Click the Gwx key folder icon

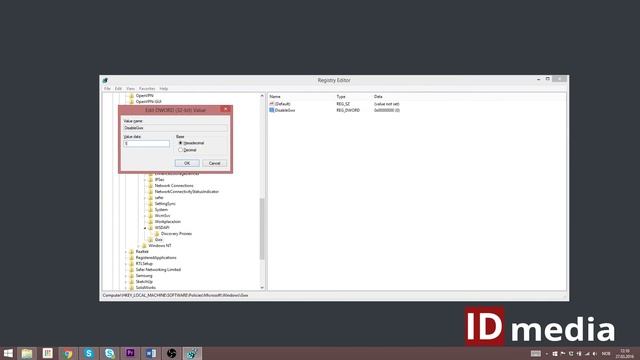151,240
